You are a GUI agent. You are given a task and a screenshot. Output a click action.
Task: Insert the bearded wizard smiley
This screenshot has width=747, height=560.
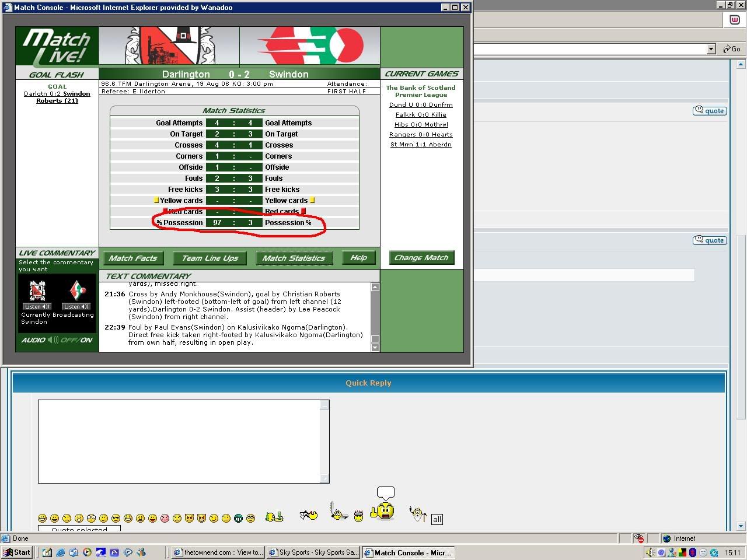tap(418, 514)
